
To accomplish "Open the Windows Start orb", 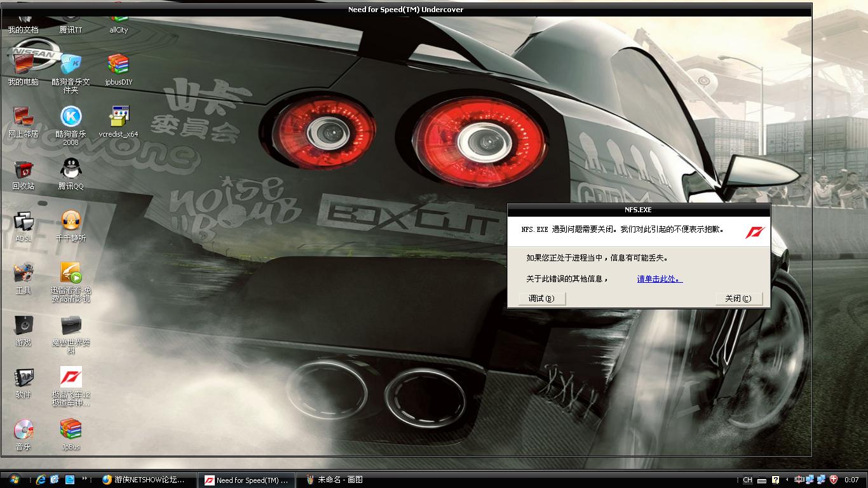I will coord(14,479).
